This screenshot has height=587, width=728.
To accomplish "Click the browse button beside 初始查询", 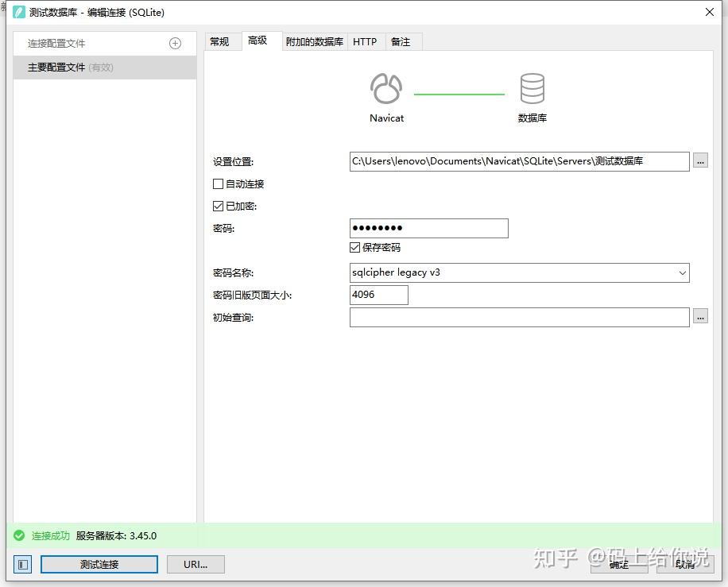I will 700,317.
